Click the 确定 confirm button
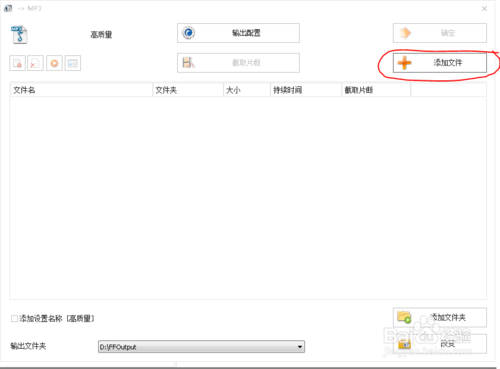Screen dimensions: 500x369 tap(440, 33)
